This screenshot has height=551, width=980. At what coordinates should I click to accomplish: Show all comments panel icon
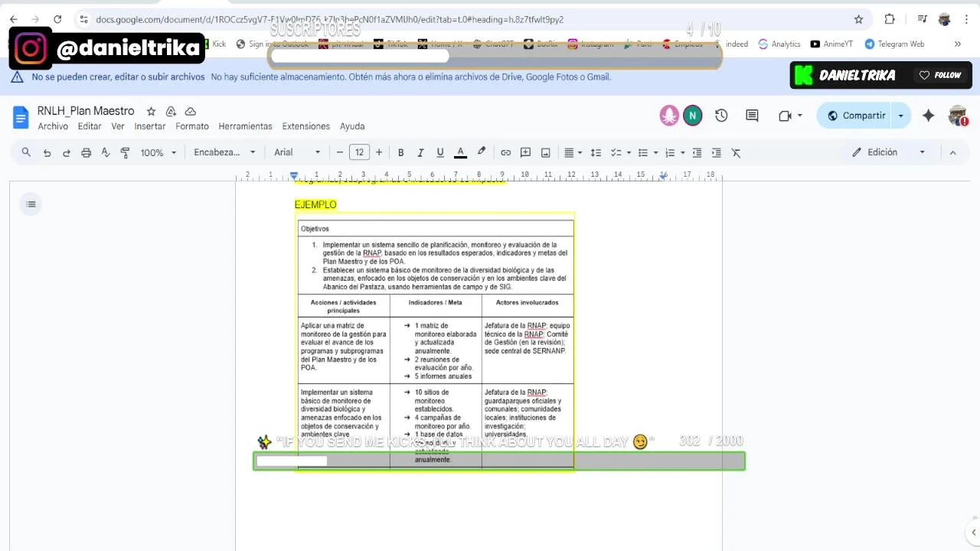coord(752,116)
